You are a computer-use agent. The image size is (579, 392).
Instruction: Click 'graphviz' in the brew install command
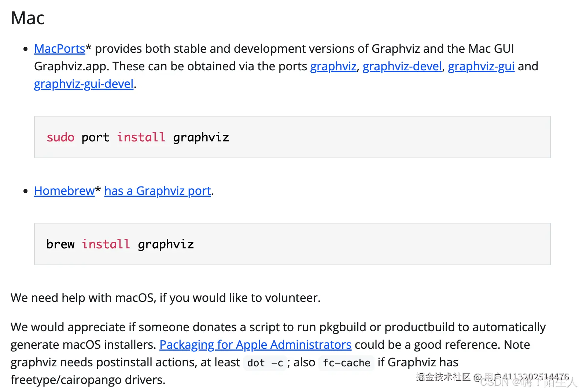click(x=166, y=244)
